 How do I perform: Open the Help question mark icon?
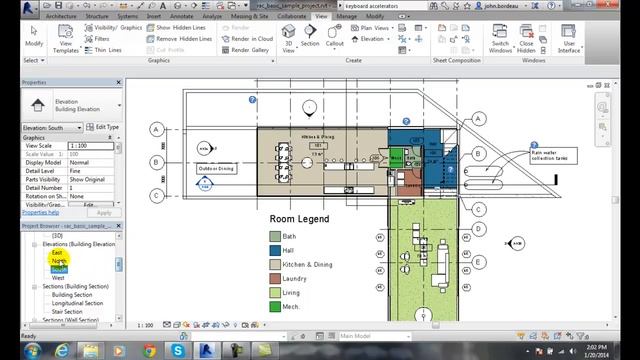pyautogui.click(x=551, y=6)
